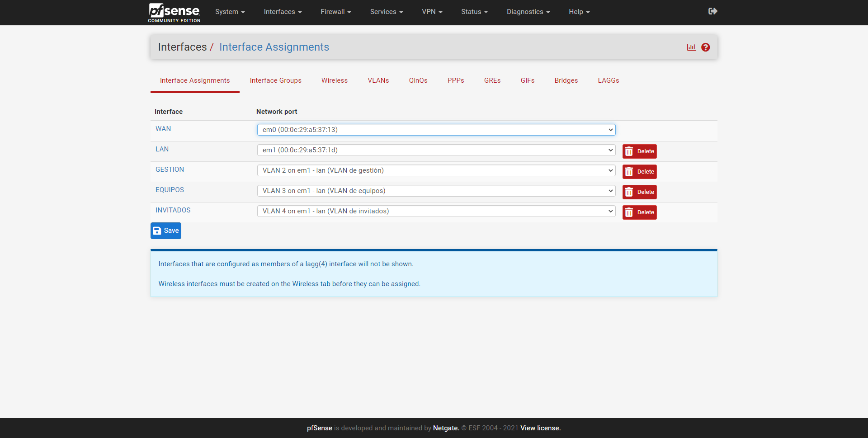Click the Network port column header
The height and width of the screenshot is (438, 868).
click(x=277, y=112)
